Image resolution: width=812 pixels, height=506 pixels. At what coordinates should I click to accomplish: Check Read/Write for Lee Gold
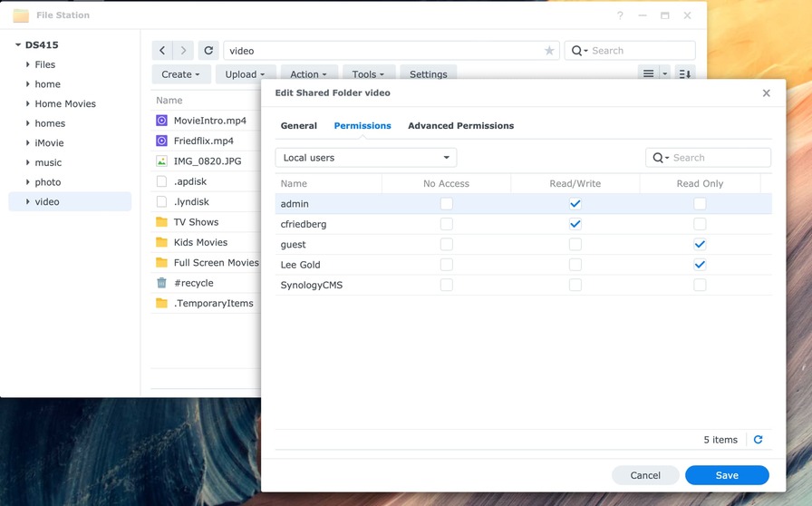tap(575, 265)
